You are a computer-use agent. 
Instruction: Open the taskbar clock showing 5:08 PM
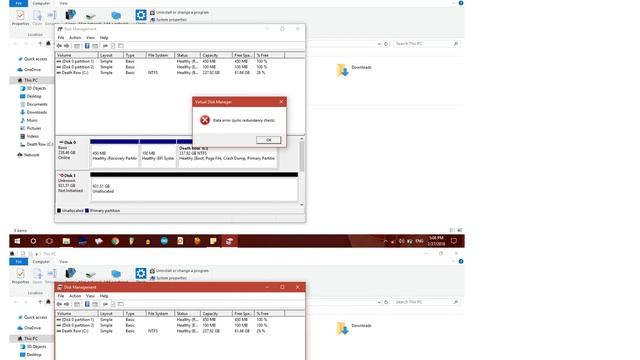[436, 241]
